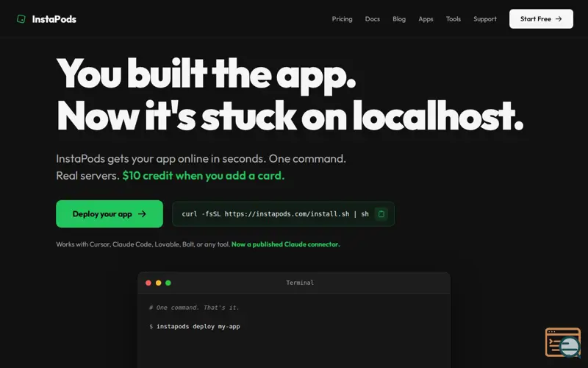
Task: Click 'InstaPods gets your app online' text
Action: click(x=201, y=158)
